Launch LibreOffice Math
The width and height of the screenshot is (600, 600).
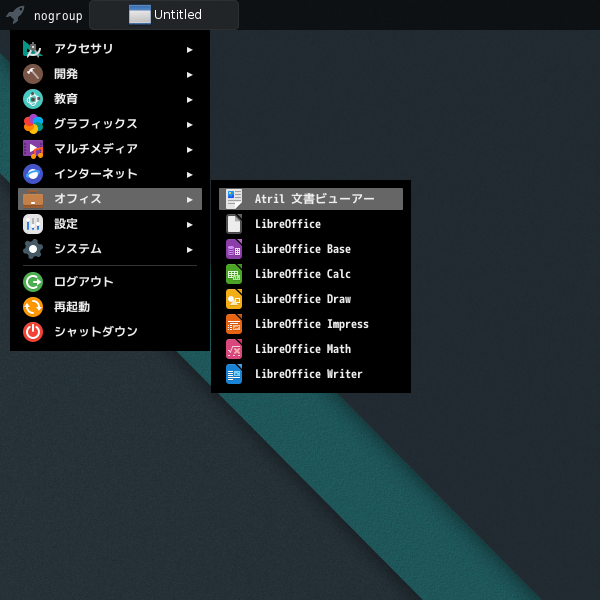311,349
